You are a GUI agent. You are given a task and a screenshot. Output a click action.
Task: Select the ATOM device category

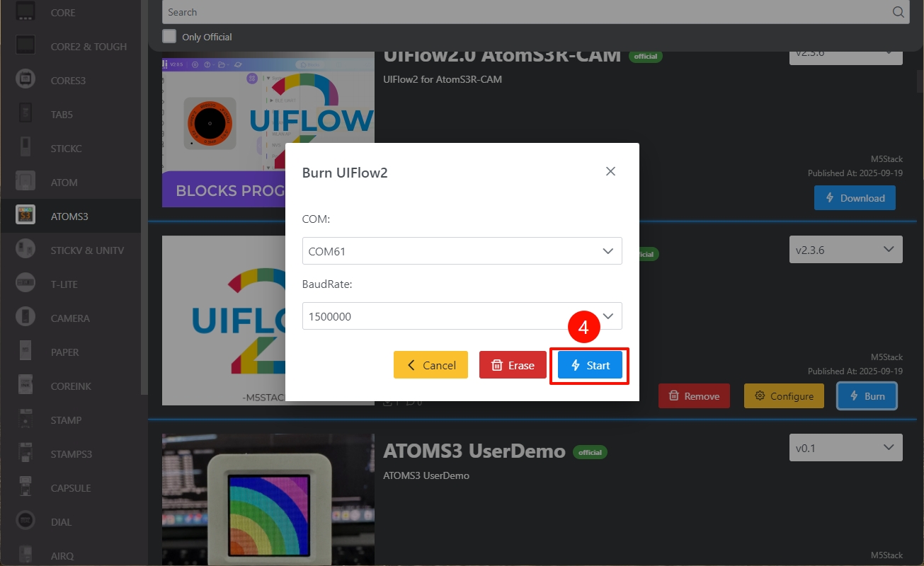coord(71,183)
